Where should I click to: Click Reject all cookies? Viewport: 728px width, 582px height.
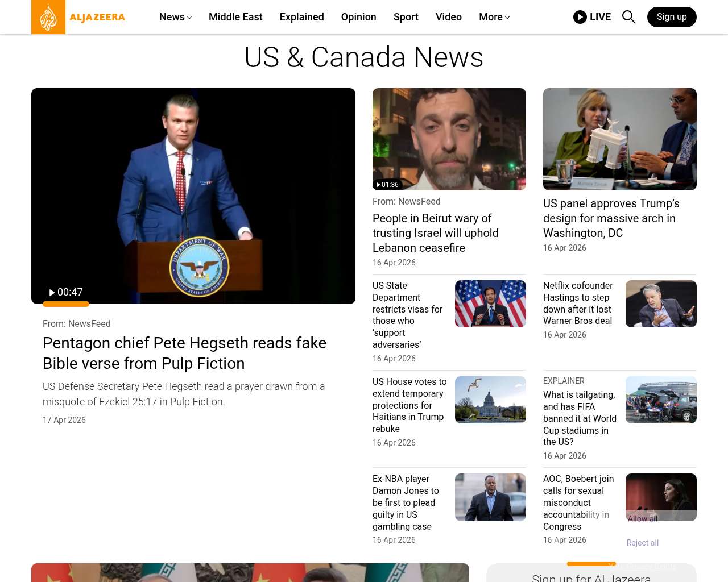642,543
